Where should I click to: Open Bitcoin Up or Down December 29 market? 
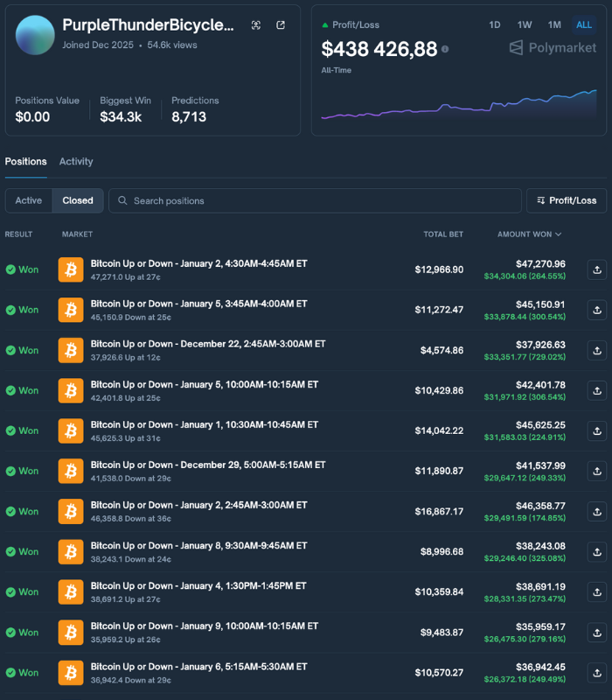click(208, 465)
